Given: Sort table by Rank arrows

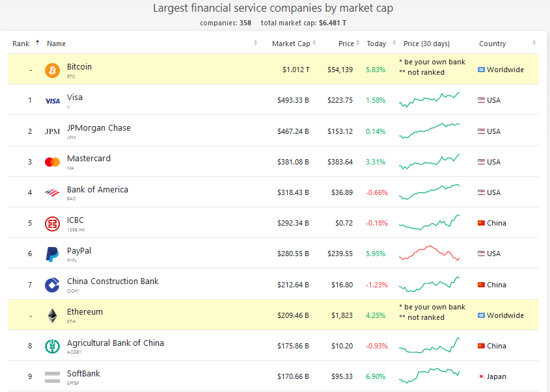Looking at the screenshot, I should (38, 43).
